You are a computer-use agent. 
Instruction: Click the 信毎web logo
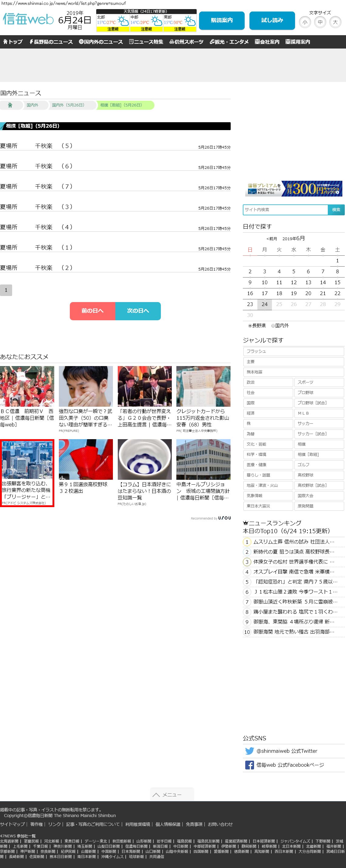(x=28, y=19)
